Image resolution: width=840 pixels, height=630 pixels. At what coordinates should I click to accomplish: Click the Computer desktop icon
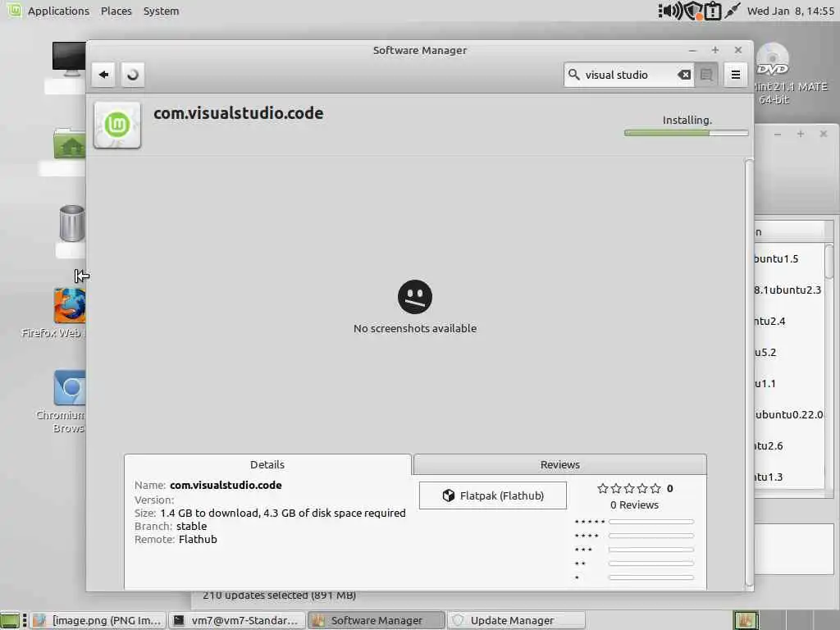tap(69, 59)
